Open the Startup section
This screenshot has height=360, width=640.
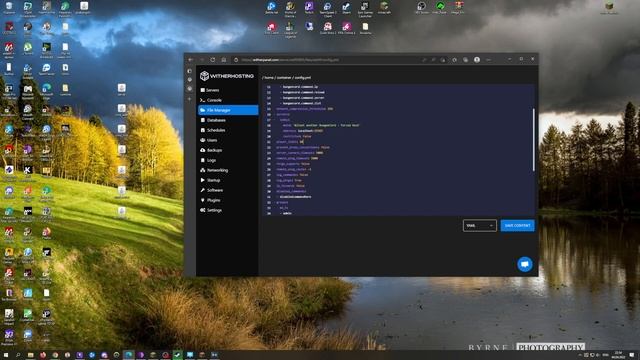pyautogui.click(x=227, y=180)
